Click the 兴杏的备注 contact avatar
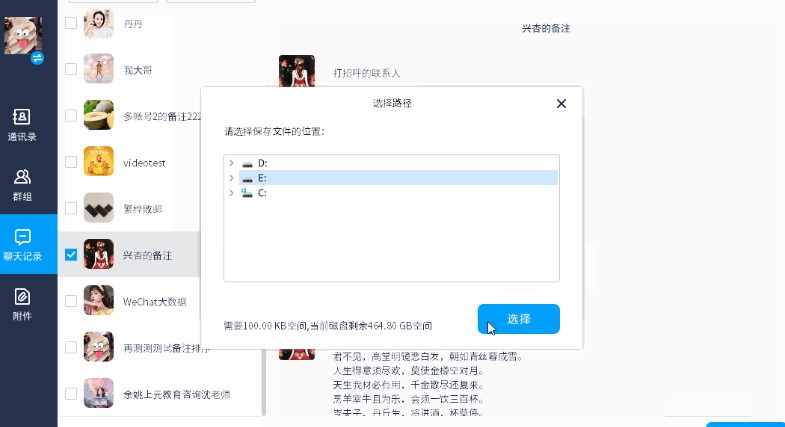The height and width of the screenshot is (427, 785). (x=99, y=254)
